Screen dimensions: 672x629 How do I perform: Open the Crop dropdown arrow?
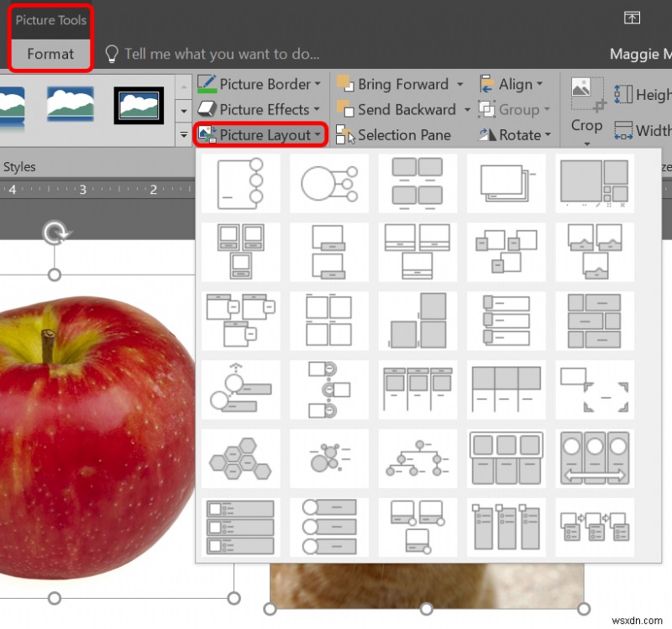point(585,144)
